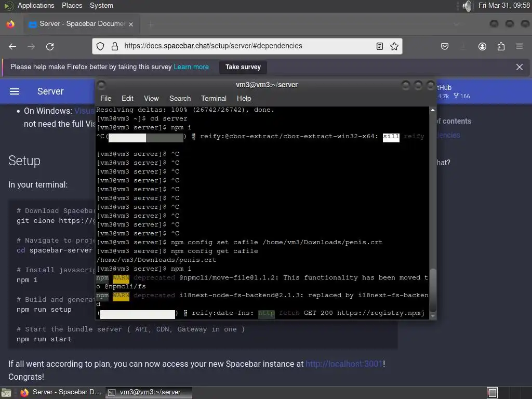Open the terminal Search menu
This screenshot has width=532, height=399.
click(180, 98)
